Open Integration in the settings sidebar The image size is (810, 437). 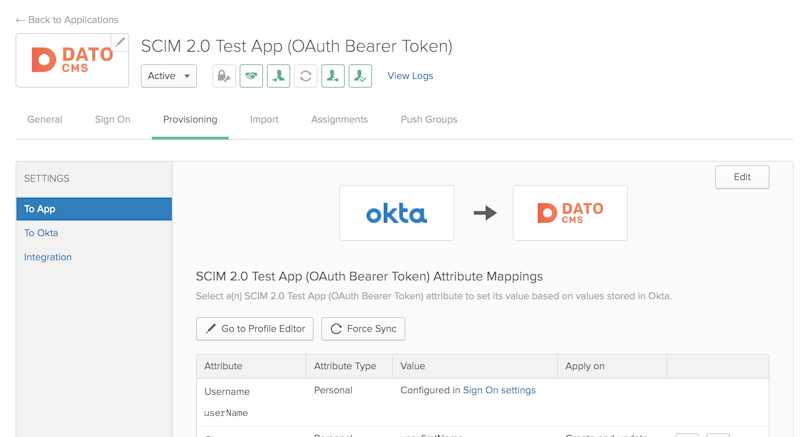tap(48, 257)
